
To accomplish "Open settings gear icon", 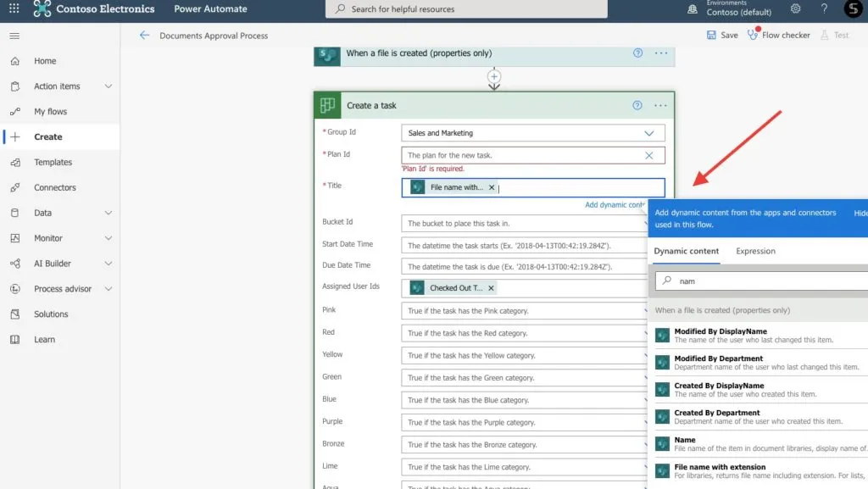I will pyautogui.click(x=795, y=8).
